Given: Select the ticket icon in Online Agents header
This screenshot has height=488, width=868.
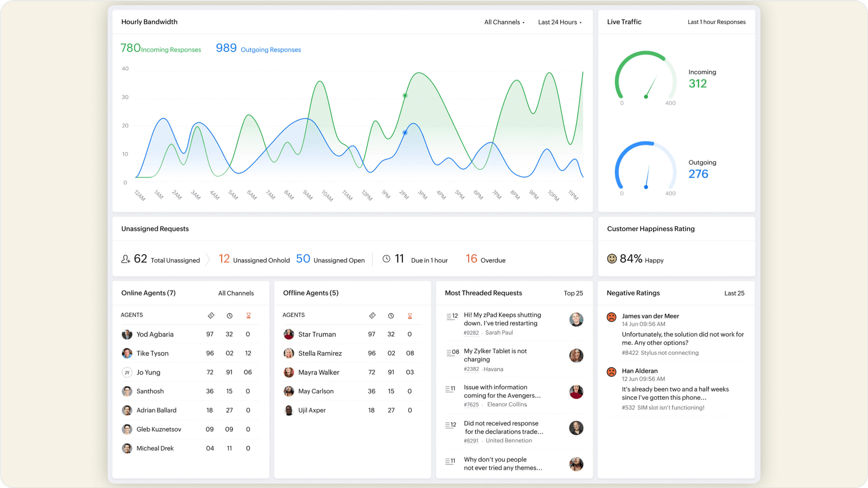Looking at the screenshot, I should tap(211, 315).
